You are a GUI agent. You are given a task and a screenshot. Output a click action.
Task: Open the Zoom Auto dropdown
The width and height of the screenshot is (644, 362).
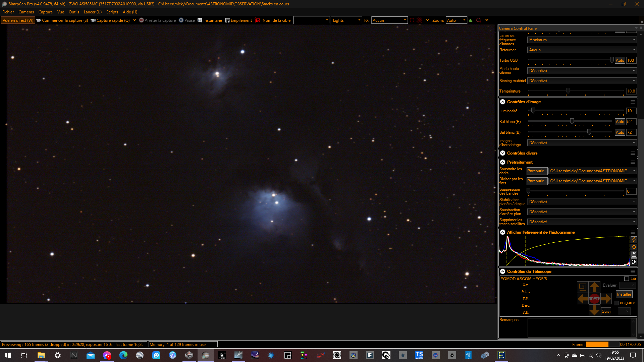tap(456, 20)
